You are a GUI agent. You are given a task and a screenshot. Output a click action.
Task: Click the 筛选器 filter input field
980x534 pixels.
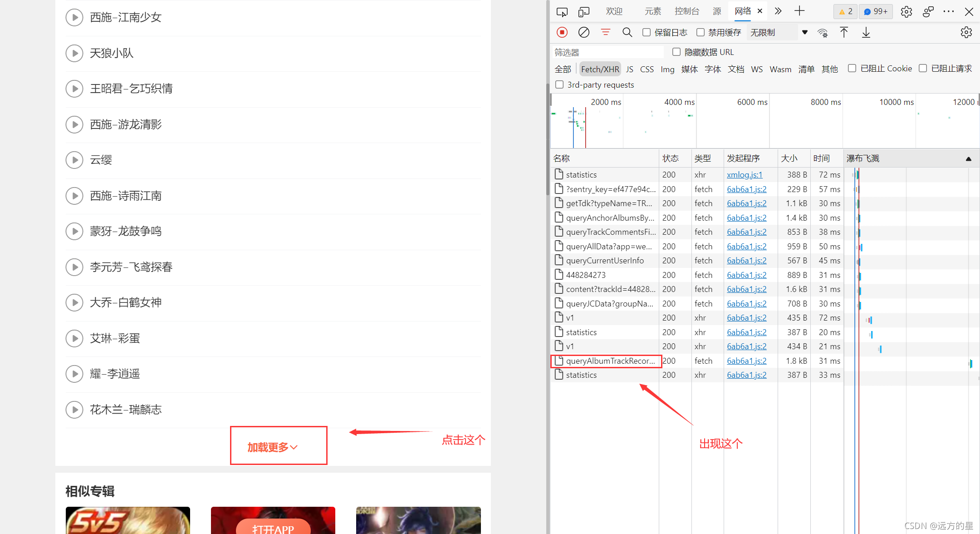608,52
